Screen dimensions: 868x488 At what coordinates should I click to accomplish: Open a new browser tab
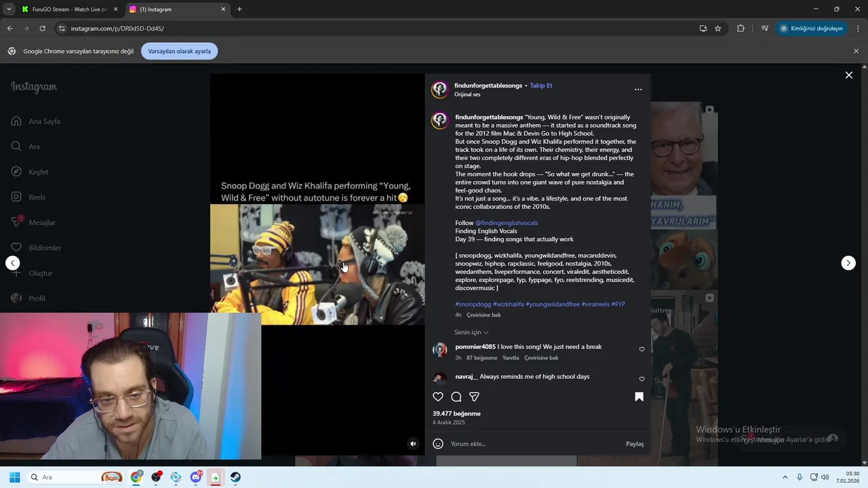click(x=239, y=9)
